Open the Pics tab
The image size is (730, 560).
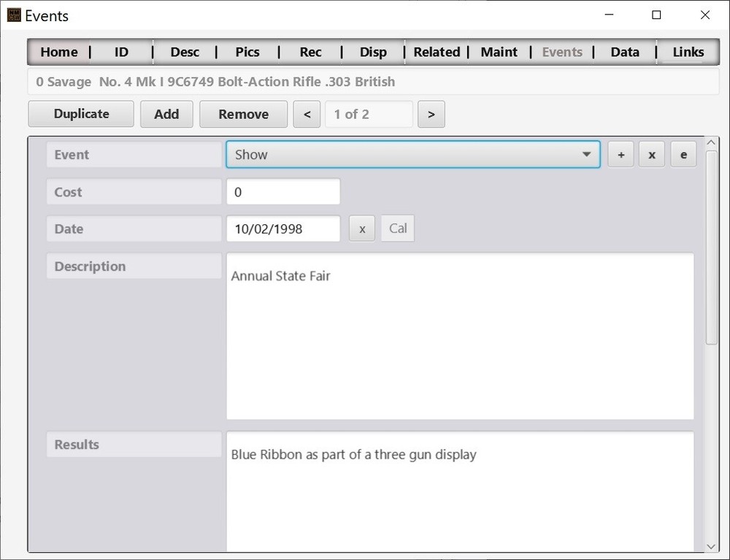[247, 52]
